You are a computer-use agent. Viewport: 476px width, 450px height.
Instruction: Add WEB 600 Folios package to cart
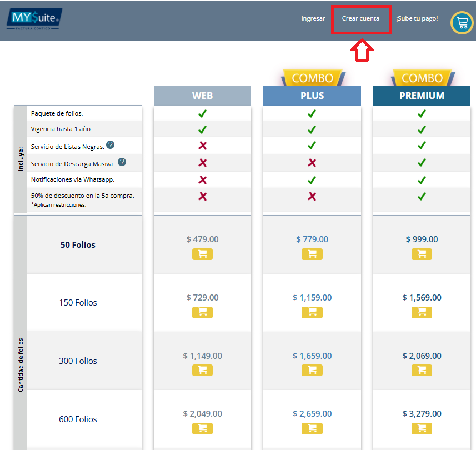pyautogui.click(x=202, y=428)
